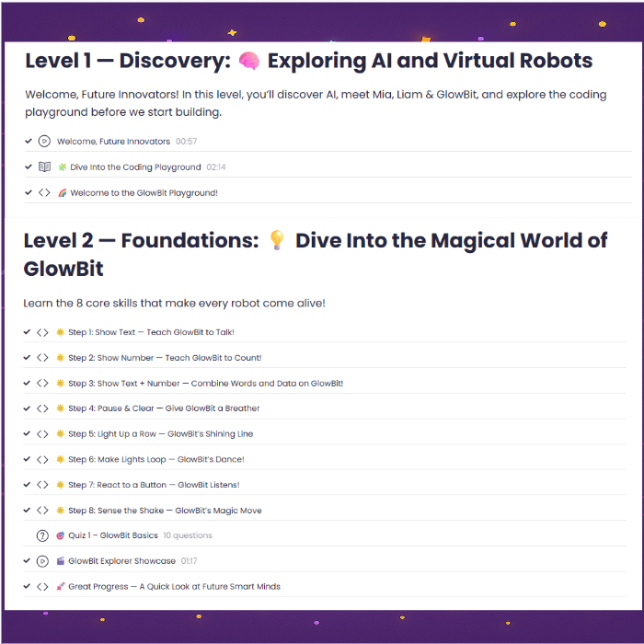644x644 pixels.
Task: Click the checkmark for Dive Into the Coding Playground
Action: (x=28, y=167)
